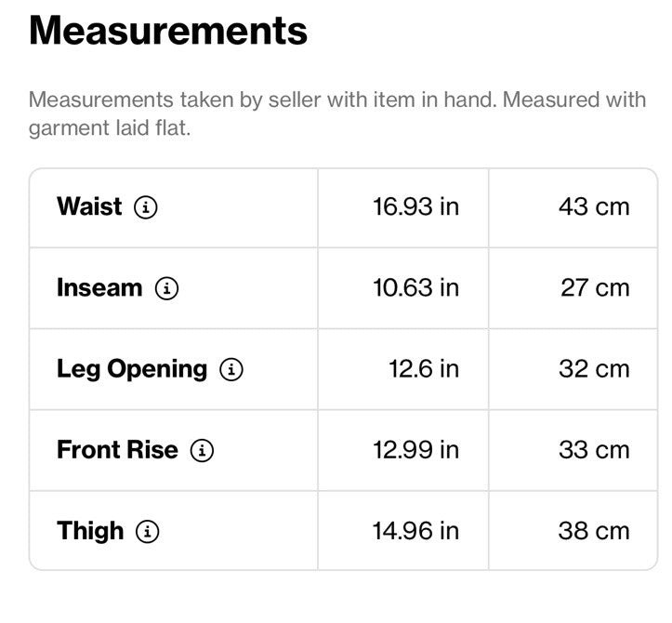Click the 32 cm leg opening value
Screen dimensions: 672x623
coord(594,369)
